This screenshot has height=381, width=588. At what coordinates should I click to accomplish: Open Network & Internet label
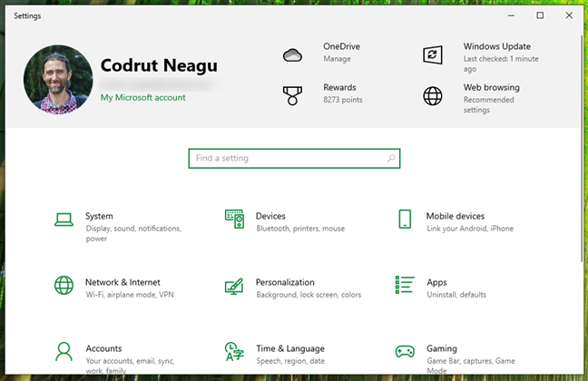coord(122,282)
